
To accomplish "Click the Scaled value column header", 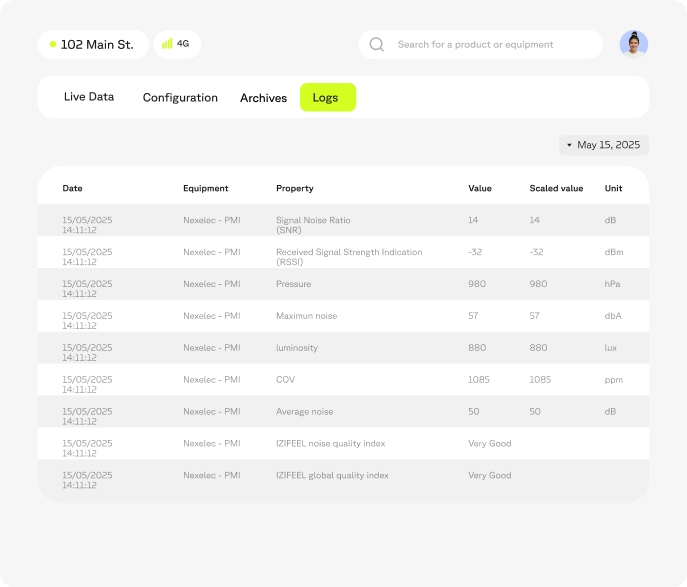I will click(x=556, y=188).
